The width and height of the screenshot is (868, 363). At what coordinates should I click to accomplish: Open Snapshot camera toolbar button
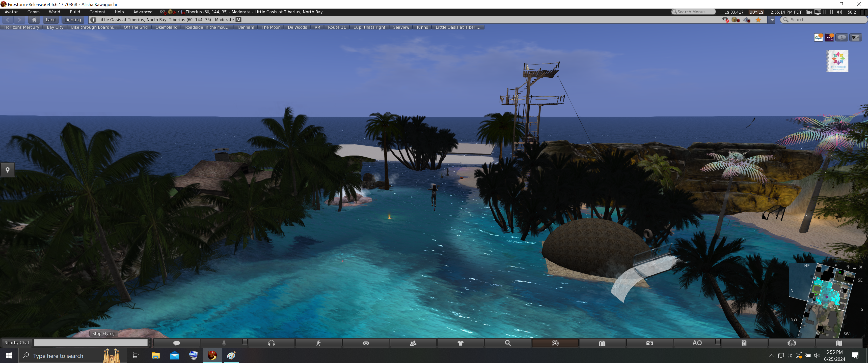(650, 343)
